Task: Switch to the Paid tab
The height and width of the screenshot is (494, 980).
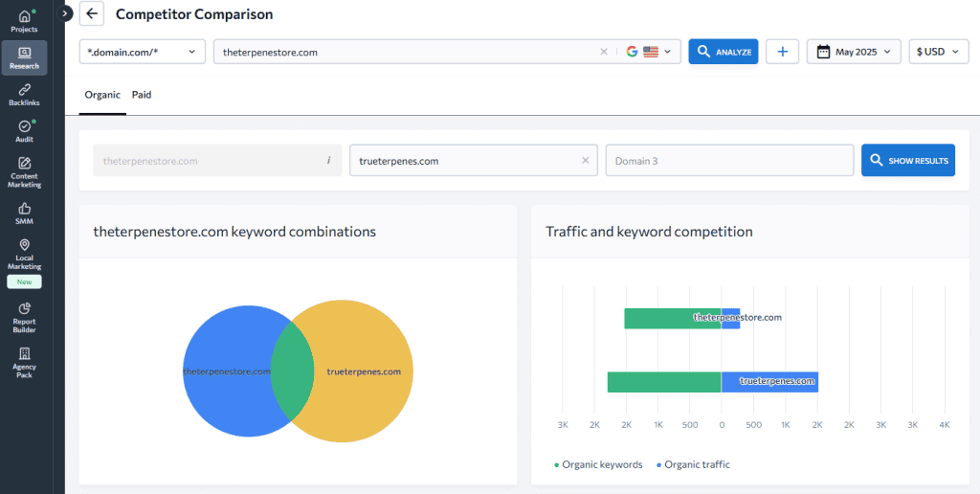Action: (142, 95)
